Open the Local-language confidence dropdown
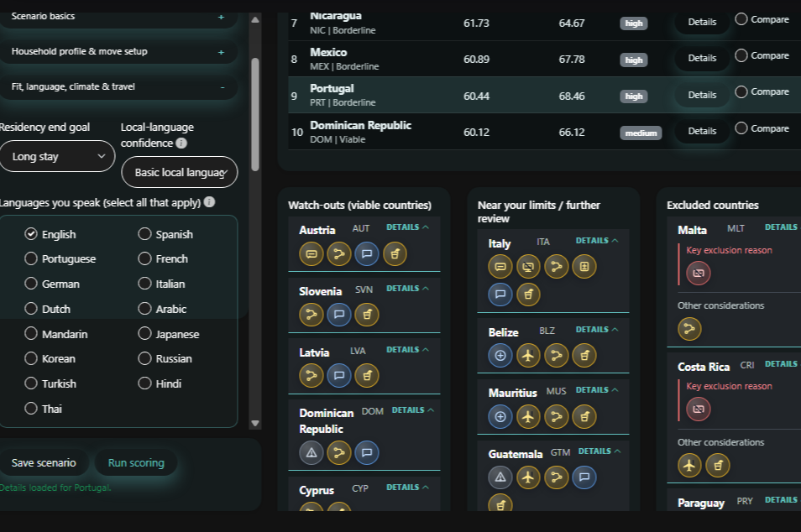801x532 pixels. 180,172
